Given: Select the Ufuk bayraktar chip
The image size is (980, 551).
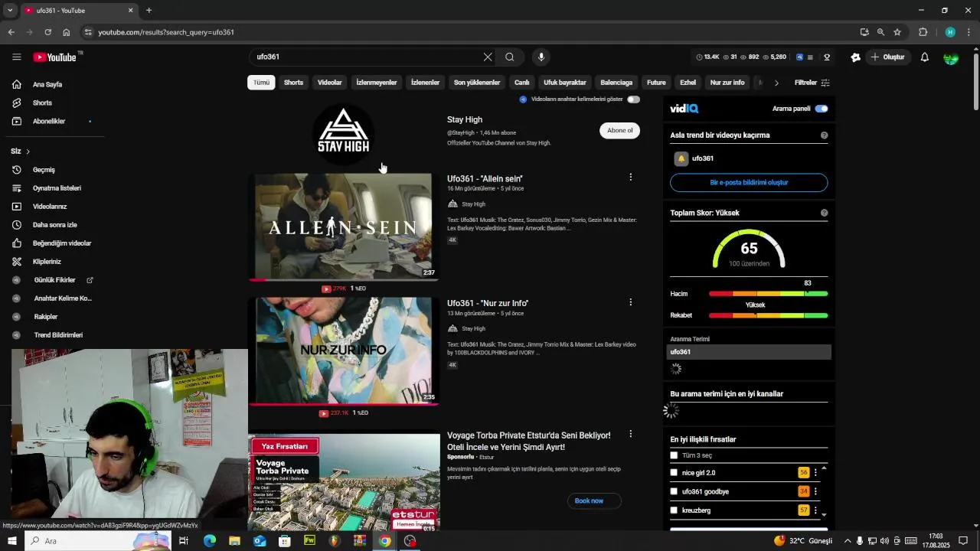Looking at the screenshot, I should (565, 83).
